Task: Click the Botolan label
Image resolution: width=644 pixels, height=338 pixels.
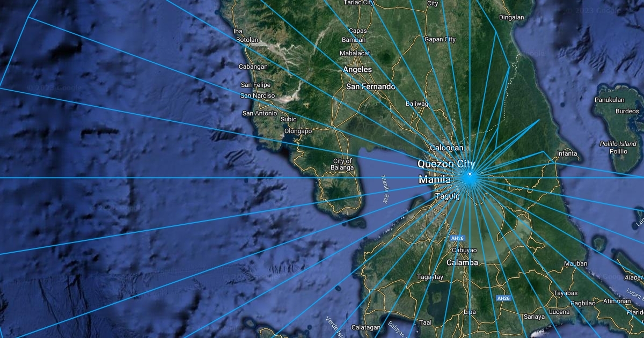Action: pyautogui.click(x=247, y=40)
